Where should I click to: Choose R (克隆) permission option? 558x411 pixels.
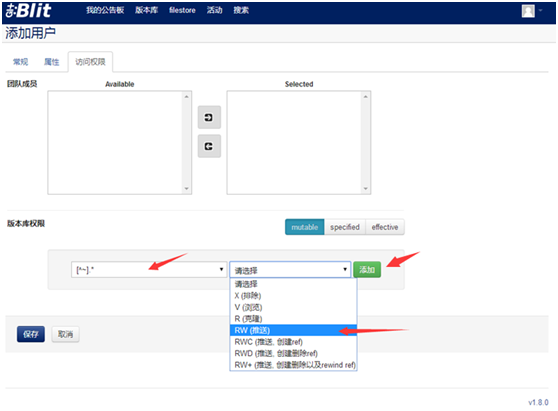[x=293, y=318]
